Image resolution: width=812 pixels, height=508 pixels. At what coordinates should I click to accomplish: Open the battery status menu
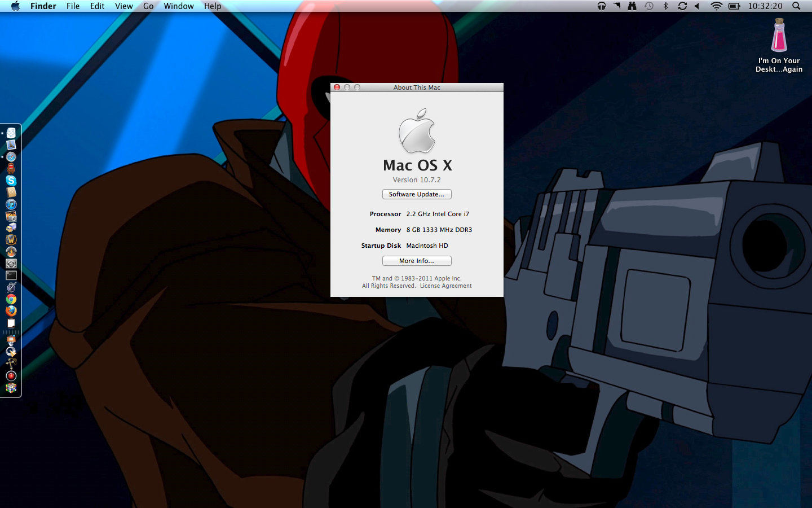(734, 6)
